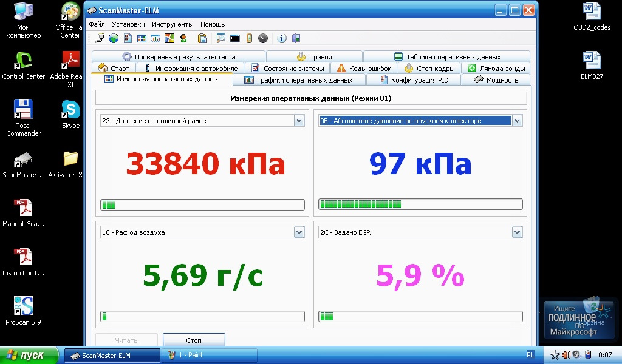Open the Установки menu
The image size is (622, 364).
tap(128, 24)
